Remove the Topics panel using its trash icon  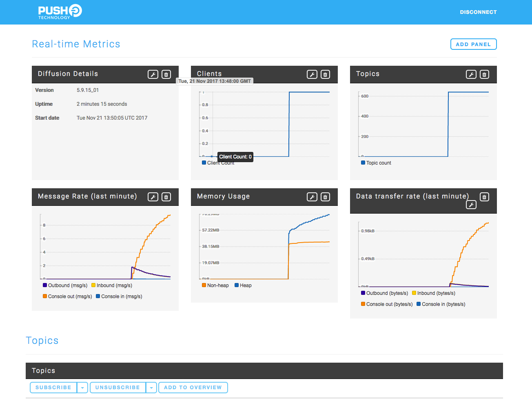click(x=484, y=74)
